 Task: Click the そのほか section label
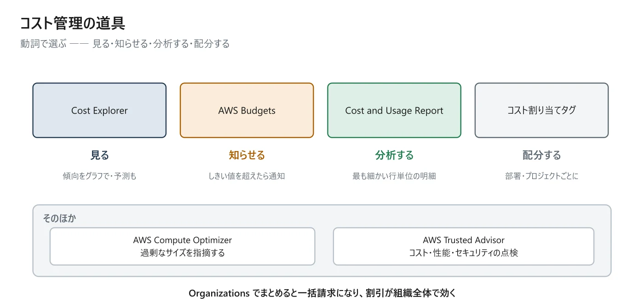click(x=59, y=218)
